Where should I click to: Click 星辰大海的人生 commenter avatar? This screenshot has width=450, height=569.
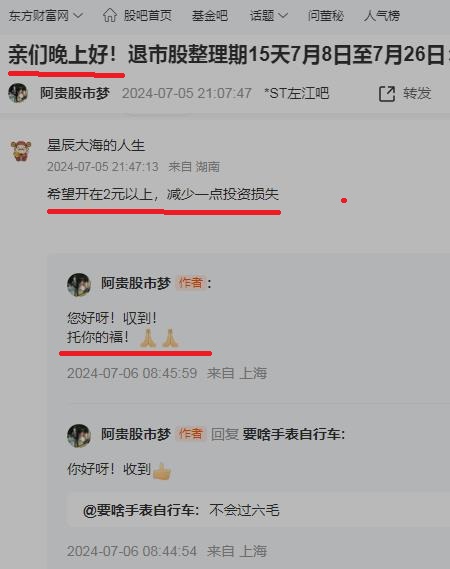click(x=21, y=150)
